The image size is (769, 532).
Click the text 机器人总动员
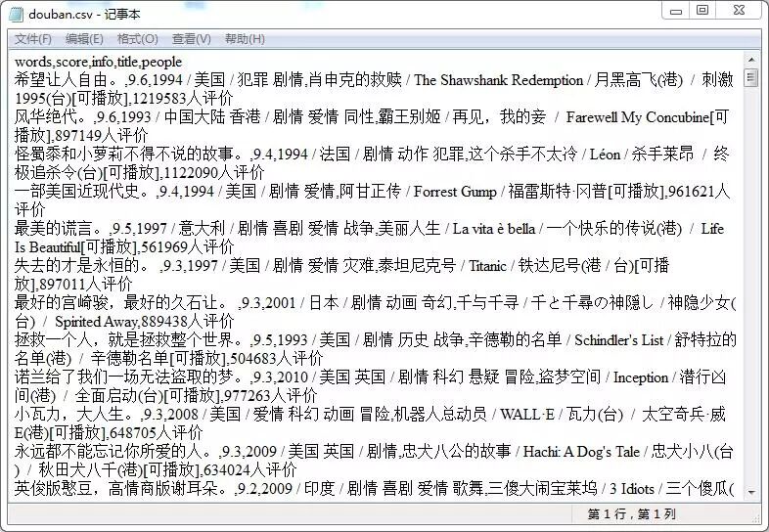coord(440,415)
